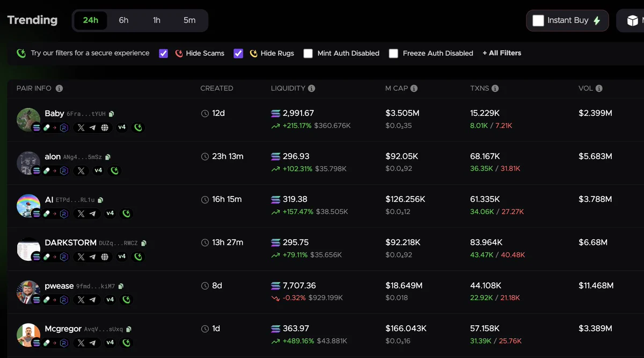Copy the DARKSTORM token address
Viewport: 644px width, 358px height.
click(x=144, y=243)
